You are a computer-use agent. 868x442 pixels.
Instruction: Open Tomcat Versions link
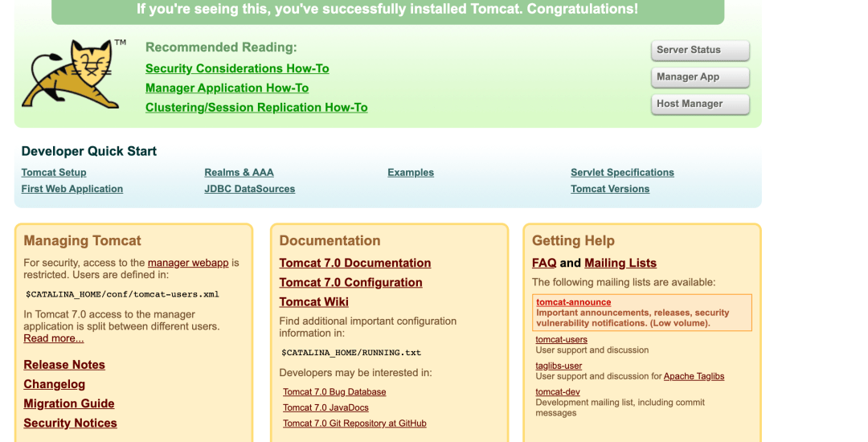pos(610,189)
